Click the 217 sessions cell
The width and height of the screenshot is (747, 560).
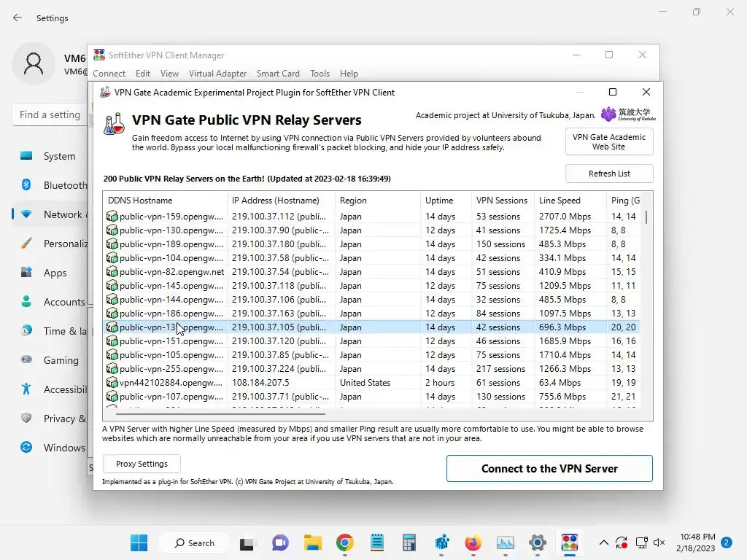pyautogui.click(x=500, y=368)
